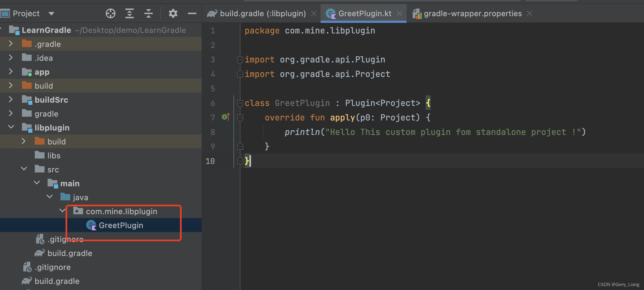Select the com.mine.libplugin package icon
The width and height of the screenshot is (644, 290).
pos(78,211)
